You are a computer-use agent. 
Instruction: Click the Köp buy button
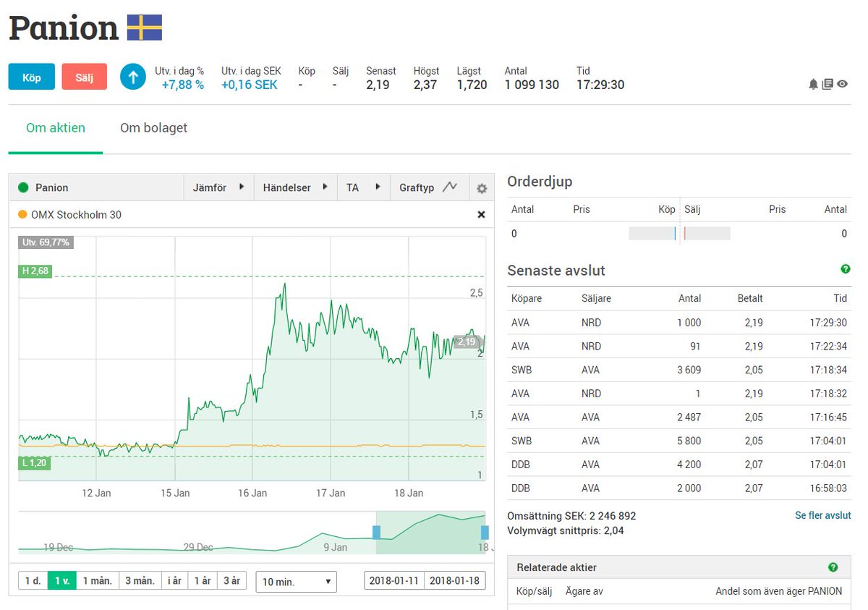[32, 77]
